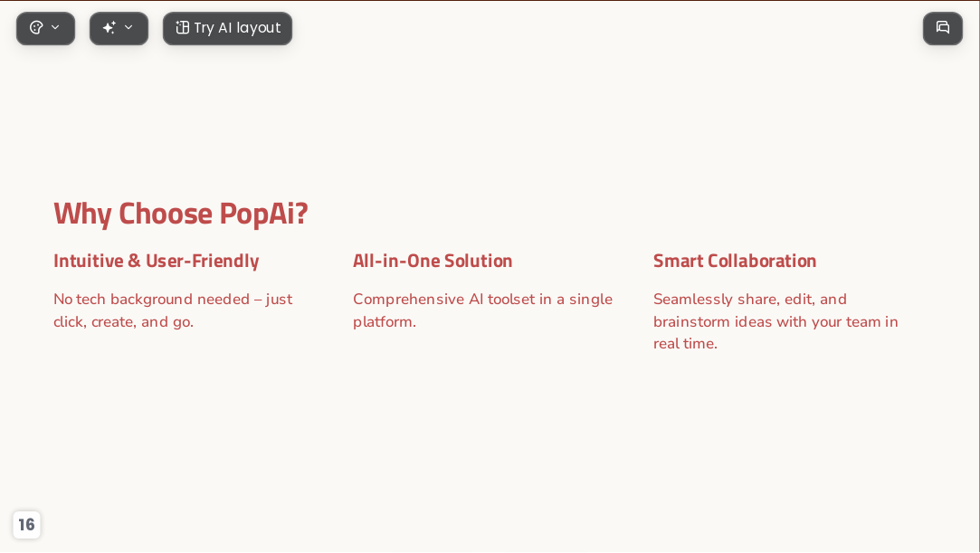Click the 'Comprehensive AI toolset' paragraph
980x553 pixels.
coord(483,310)
